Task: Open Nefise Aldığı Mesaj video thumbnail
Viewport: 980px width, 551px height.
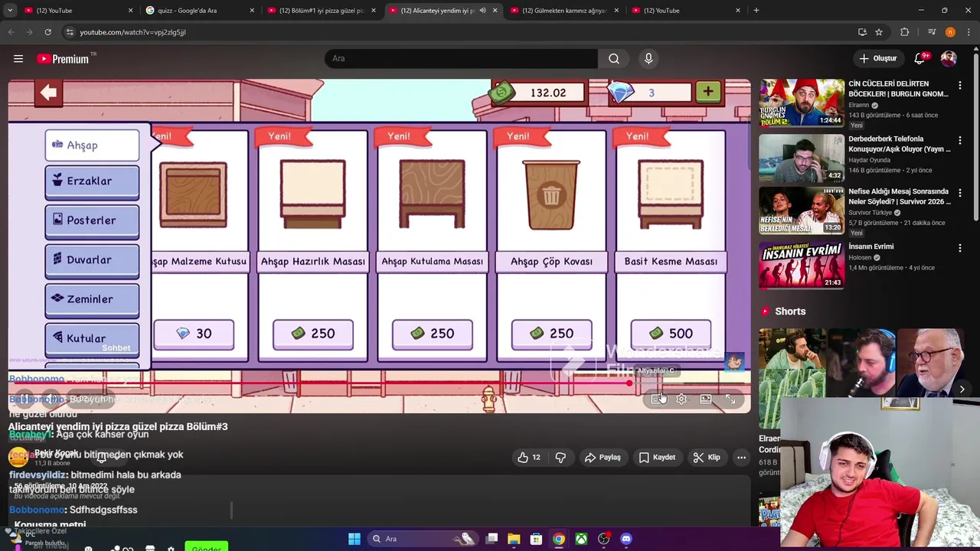Action: (802, 210)
